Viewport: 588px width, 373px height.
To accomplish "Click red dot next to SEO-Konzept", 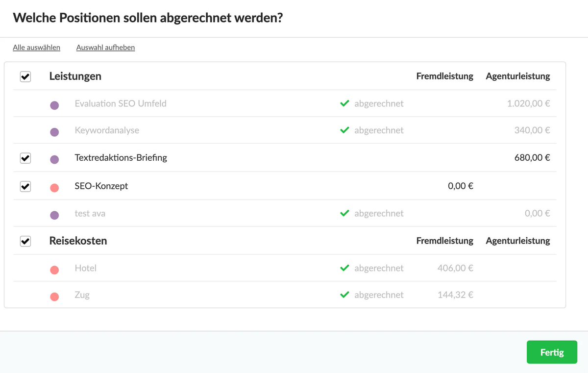I will coord(54,188).
